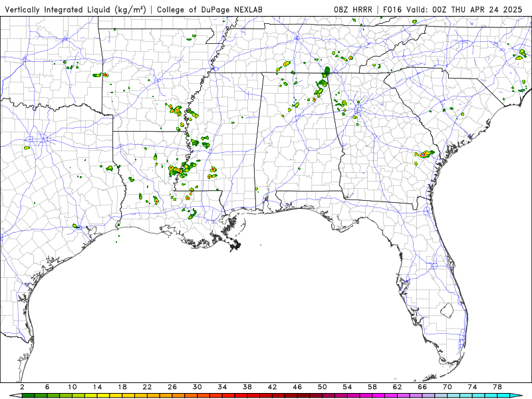
Task: Click the color scale label '26'
Action: (172, 387)
